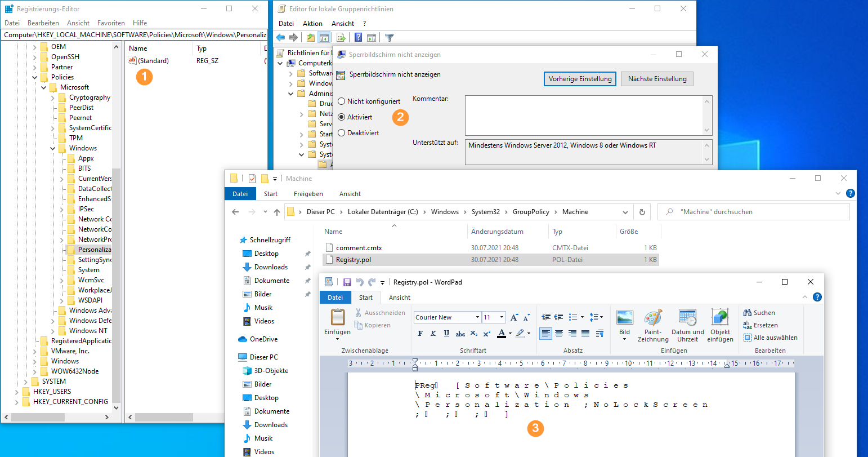Screen dimensions: 868x457
Task: Open paragraph settings icon in WordPad
Action: click(599, 334)
